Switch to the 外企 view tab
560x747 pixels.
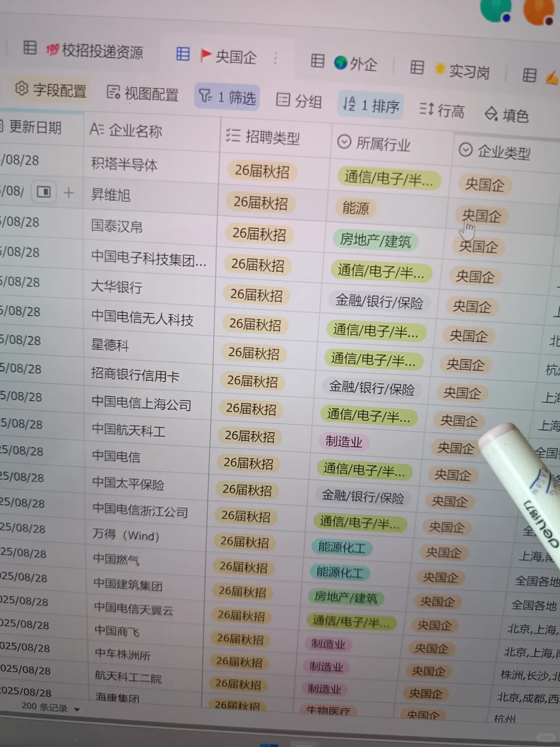(x=356, y=63)
